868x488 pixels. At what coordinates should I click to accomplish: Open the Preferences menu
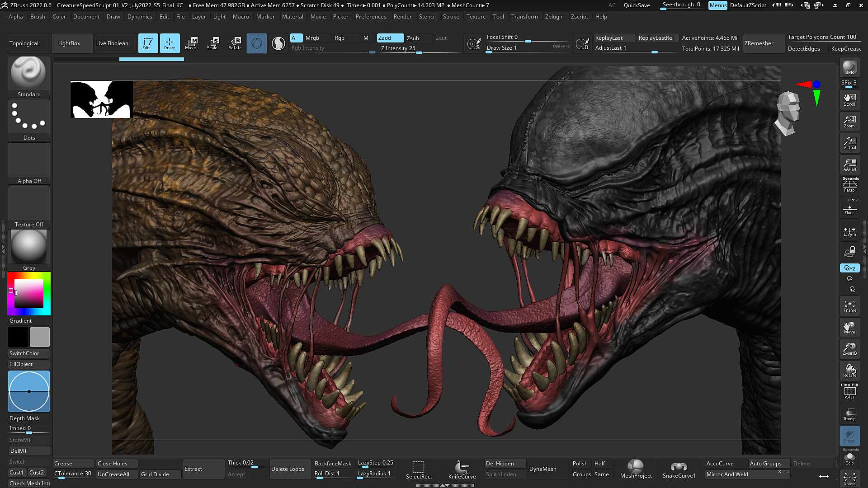[371, 17]
